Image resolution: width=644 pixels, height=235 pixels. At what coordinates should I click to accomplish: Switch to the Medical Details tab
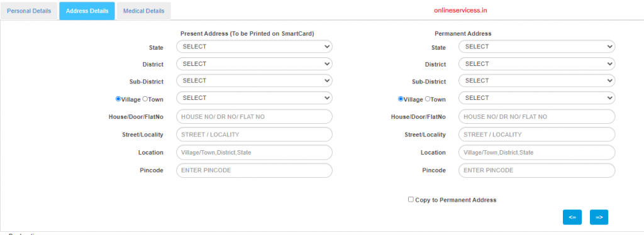(x=144, y=11)
